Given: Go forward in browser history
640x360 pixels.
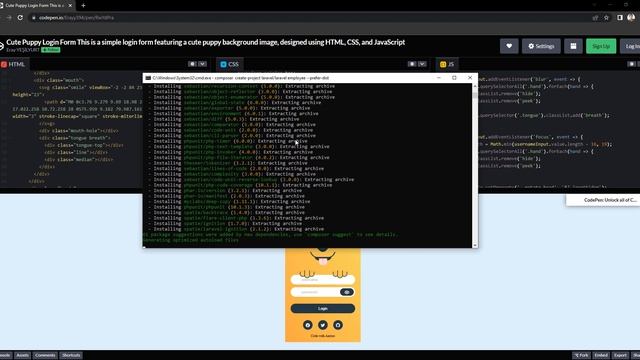Looking at the screenshot, I should pos(9,18).
